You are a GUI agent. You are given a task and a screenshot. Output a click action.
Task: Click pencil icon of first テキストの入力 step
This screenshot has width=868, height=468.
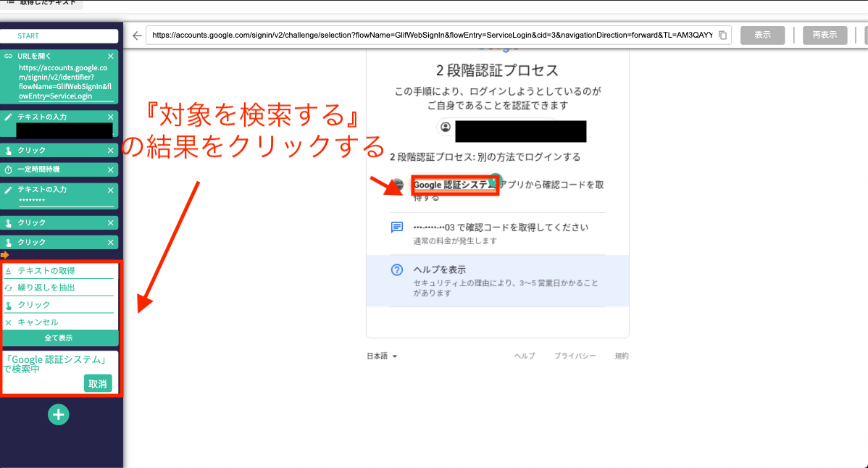pyautogui.click(x=8, y=117)
